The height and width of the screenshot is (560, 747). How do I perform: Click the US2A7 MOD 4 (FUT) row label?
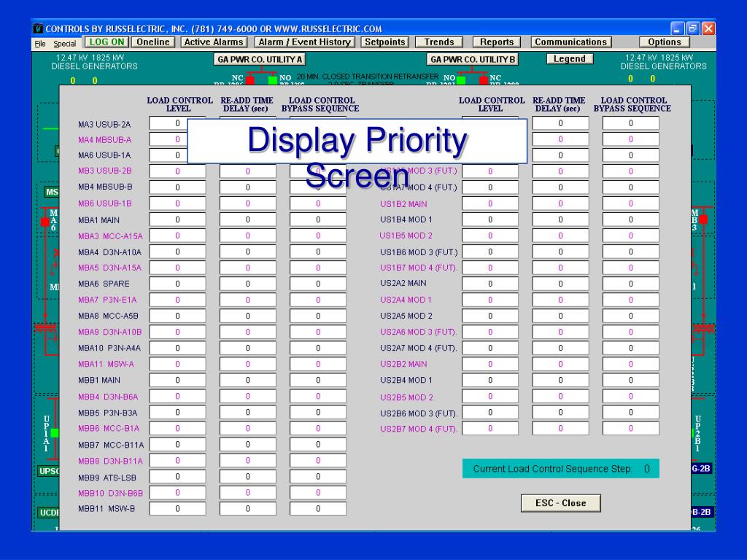418,348
